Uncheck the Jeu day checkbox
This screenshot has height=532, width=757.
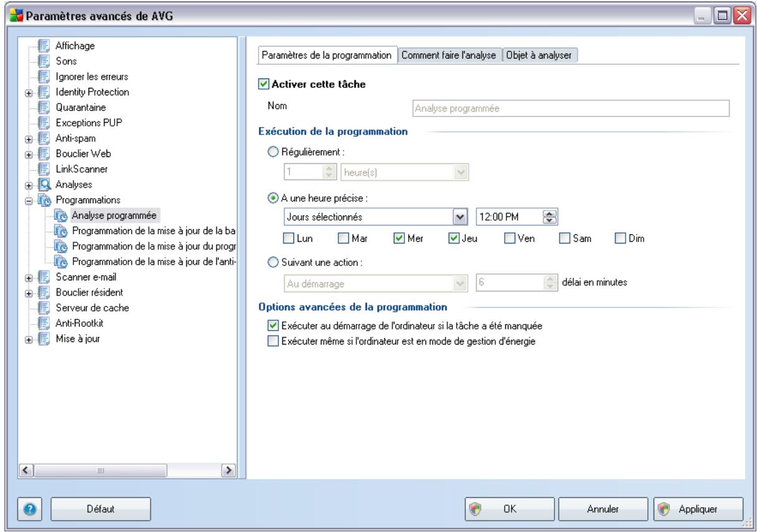coord(454,239)
